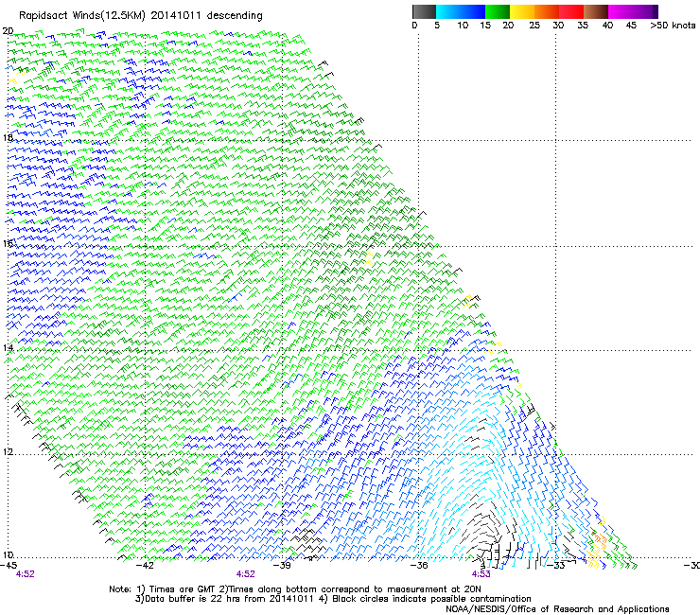Click the latitude label '16'
Image resolution: width=700 pixels, height=615 pixels.
coord(8,243)
